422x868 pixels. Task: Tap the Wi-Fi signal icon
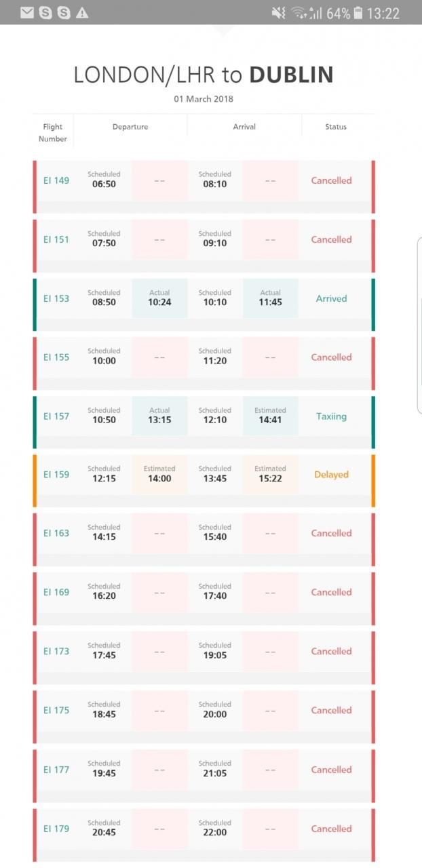298,13
